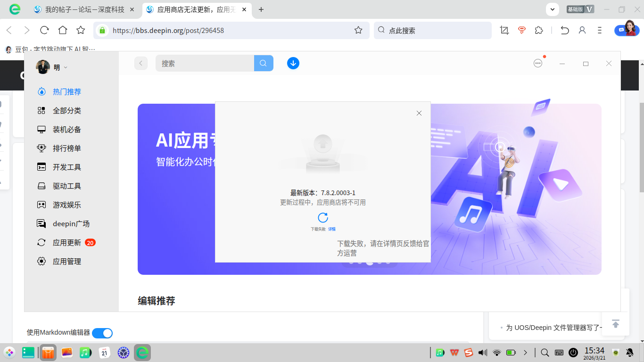Open the power button in the taskbar
644x362 pixels.
[x=573, y=353]
